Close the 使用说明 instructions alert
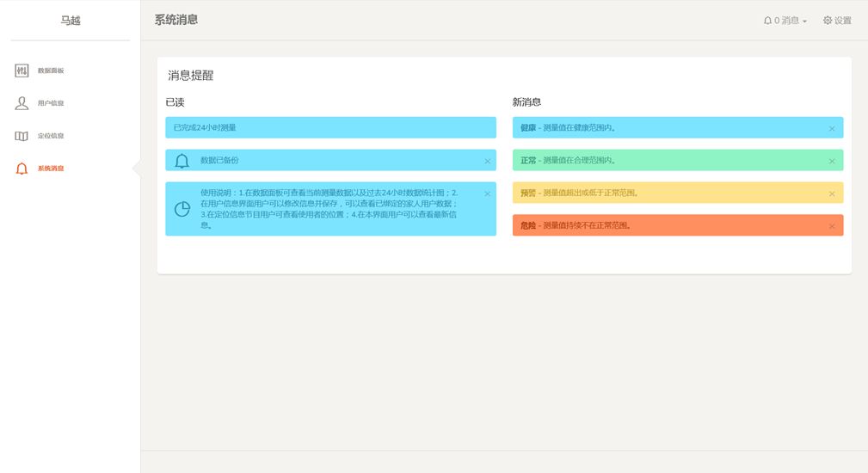The image size is (868, 473). pos(487,193)
